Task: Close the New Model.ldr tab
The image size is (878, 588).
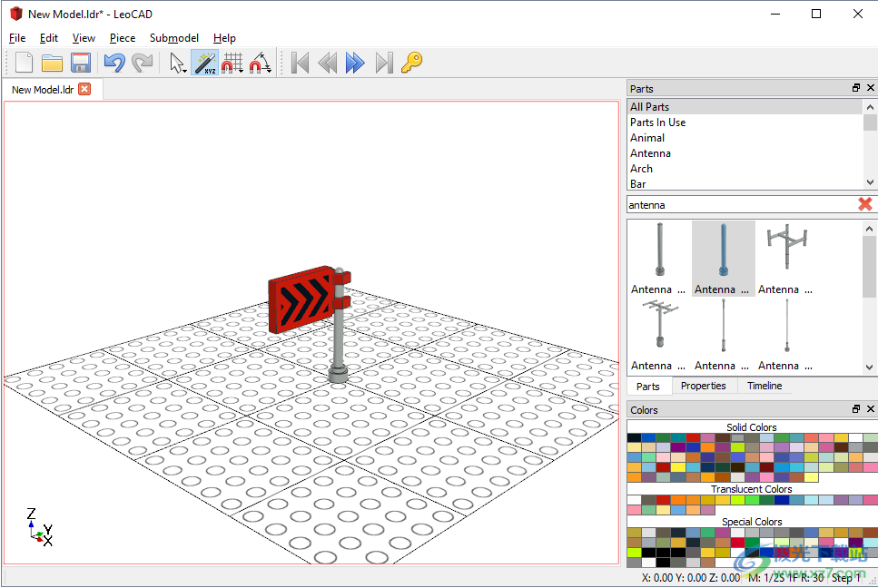Action: [84, 89]
